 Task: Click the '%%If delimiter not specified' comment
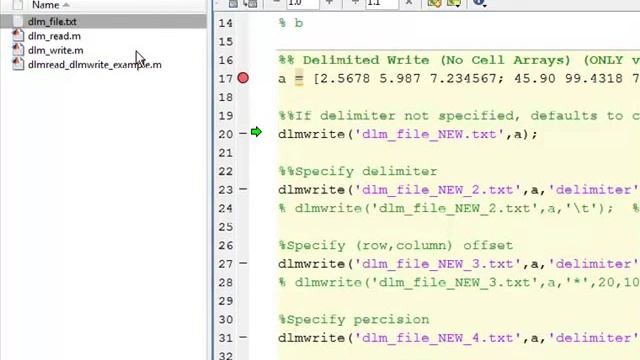(459, 116)
